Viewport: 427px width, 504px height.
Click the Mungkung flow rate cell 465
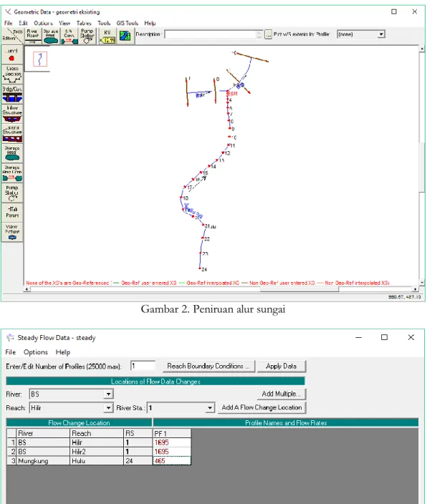pos(172,460)
